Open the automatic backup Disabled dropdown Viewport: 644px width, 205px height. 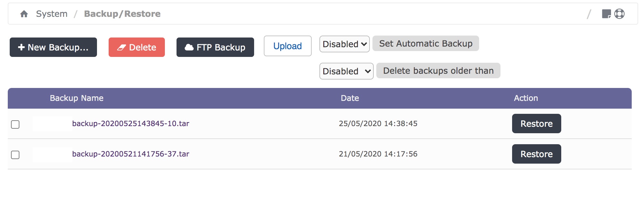pos(344,44)
